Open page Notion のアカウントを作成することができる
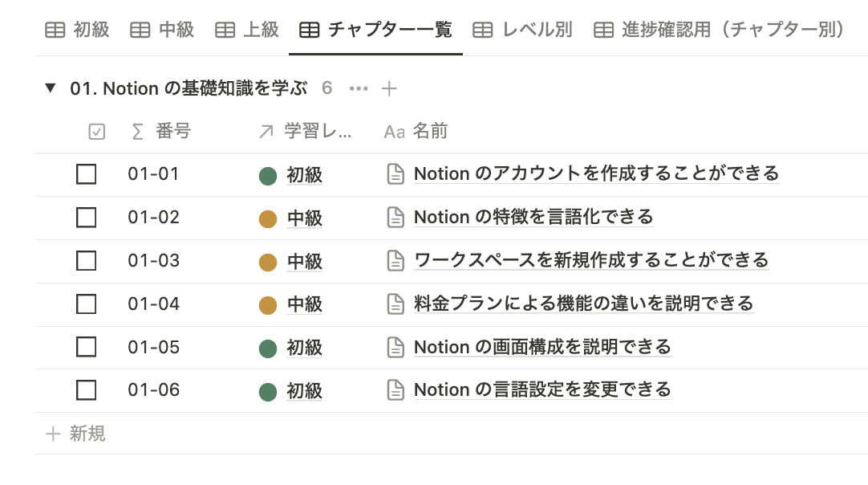This screenshot has width=868, height=485. [597, 173]
